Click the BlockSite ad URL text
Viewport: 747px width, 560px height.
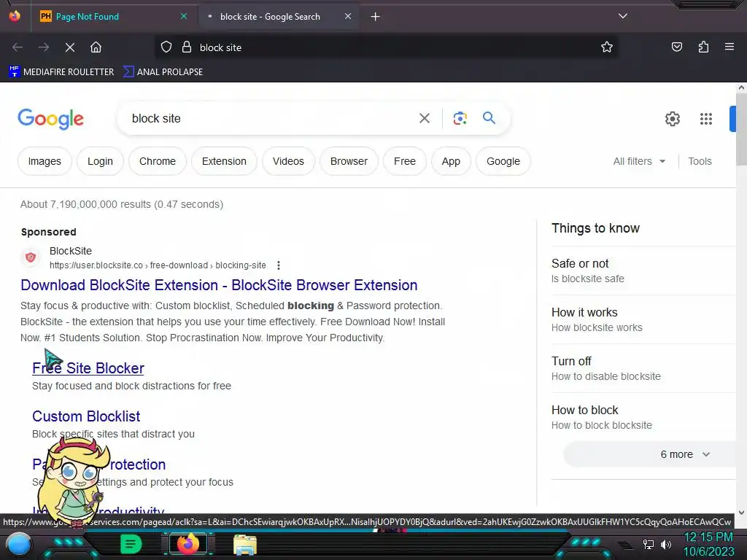[158, 265]
